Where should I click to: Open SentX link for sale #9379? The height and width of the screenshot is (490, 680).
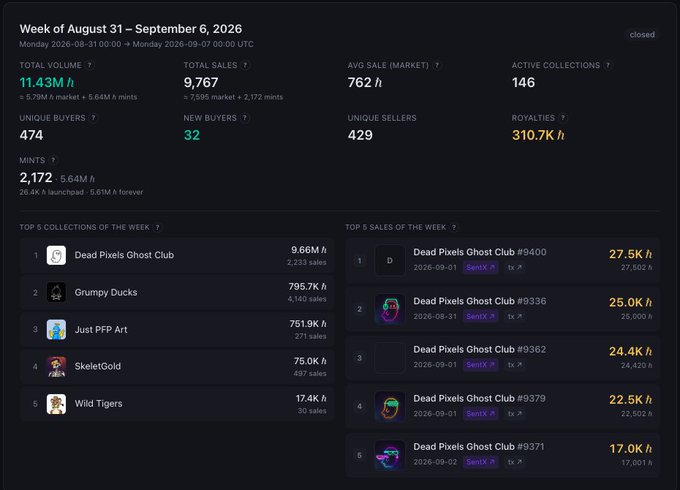point(481,414)
